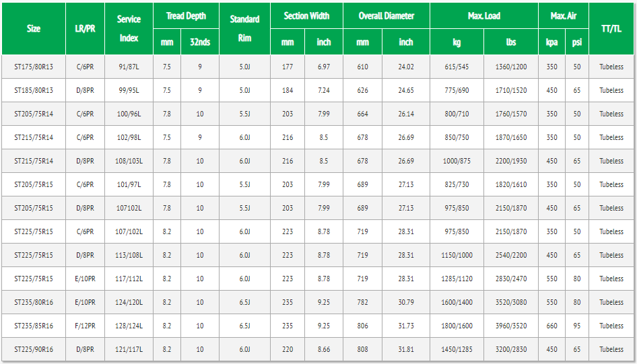Screen dimensions: 637x364
Task: Select the ST175/80R13 size cell
Action: 34,67
